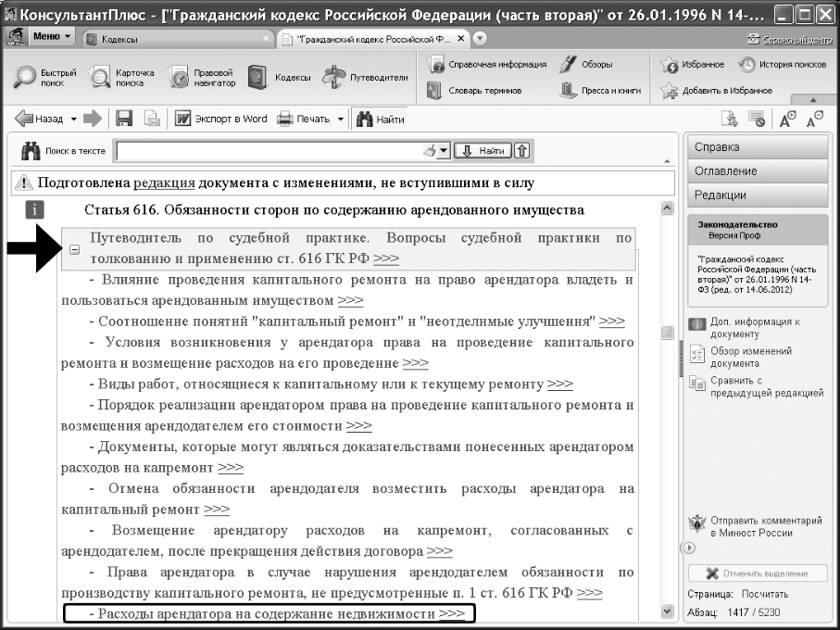
Task: Open История поисков
Action: [x=783, y=64]
